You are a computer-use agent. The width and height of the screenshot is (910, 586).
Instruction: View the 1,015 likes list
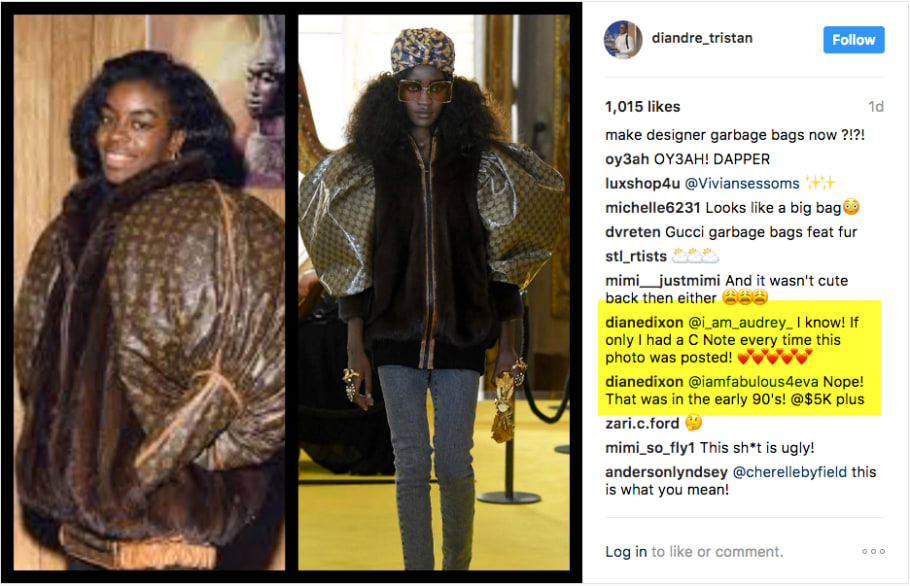pos(642,107)
